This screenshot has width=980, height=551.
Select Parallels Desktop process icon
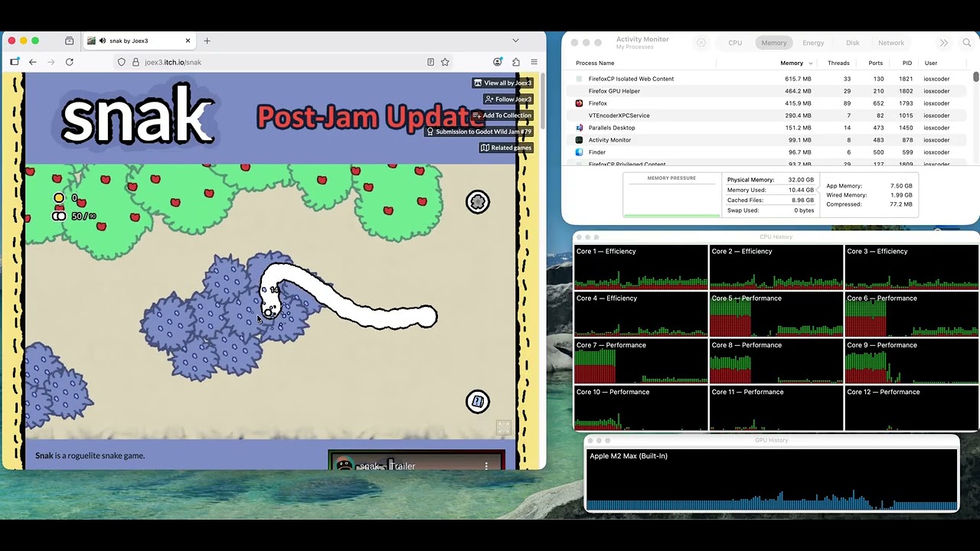pyautogui.click(x=580, y=128)
